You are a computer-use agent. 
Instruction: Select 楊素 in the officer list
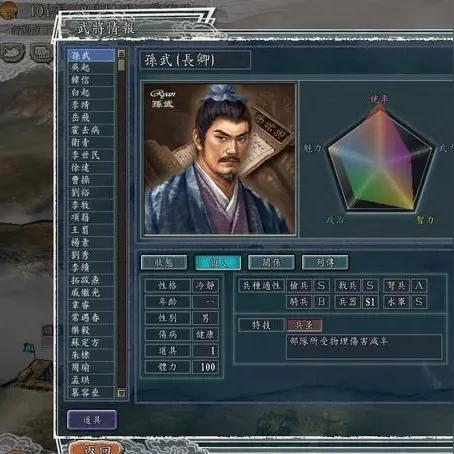91,242
